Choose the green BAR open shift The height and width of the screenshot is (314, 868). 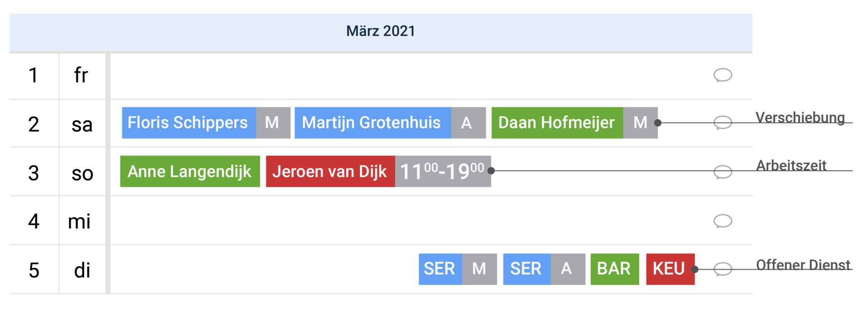point(615,269)
